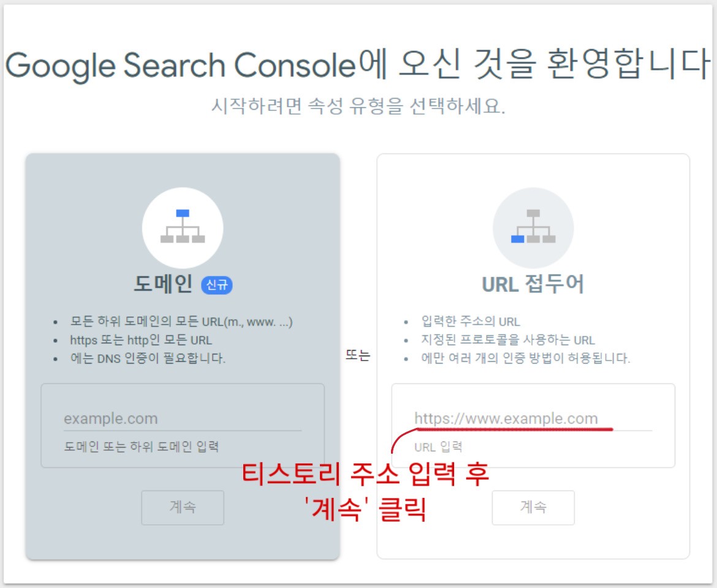Click the URL prefix sitemap icon
717x588 pixels.
click(533, 227)
